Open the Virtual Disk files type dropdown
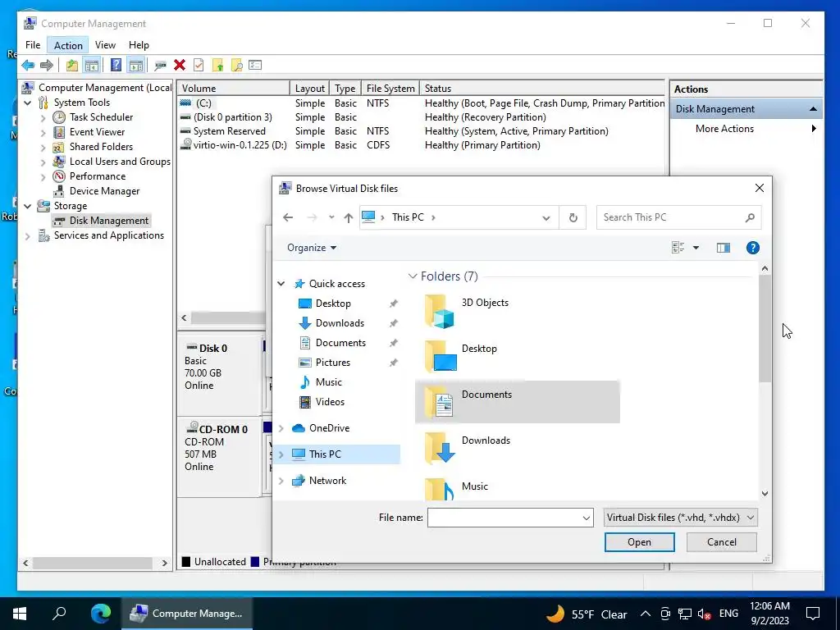This screenshot has height=630, width=840. pyautogui.click(x=680, y=518)
